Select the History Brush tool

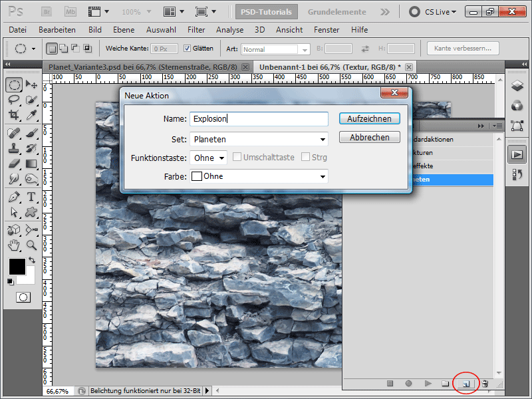pyautogui.click(x=31, y=148)
